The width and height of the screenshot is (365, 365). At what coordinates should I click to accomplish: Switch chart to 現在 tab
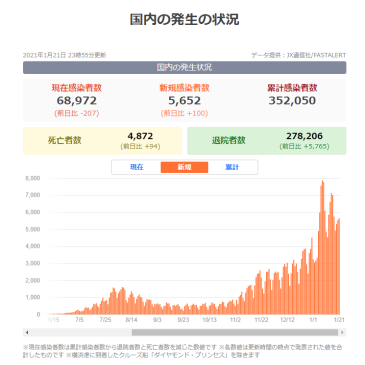(x=137, y=167)
